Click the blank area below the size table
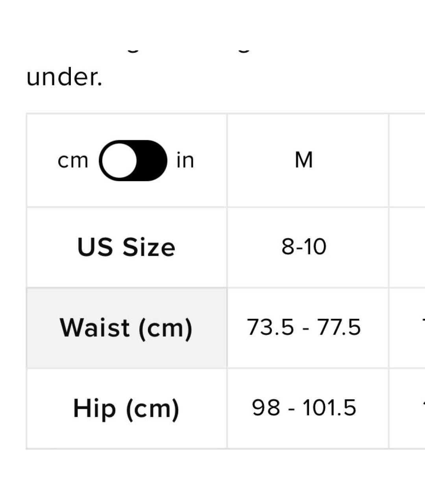Screen dimensions: 425x504 click(213, 477)
